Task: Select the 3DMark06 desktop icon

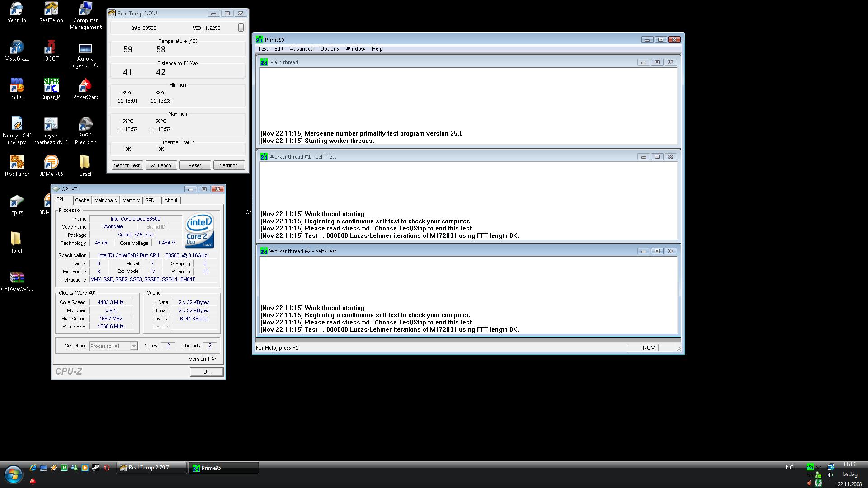Action: click(x=51, y=166)
